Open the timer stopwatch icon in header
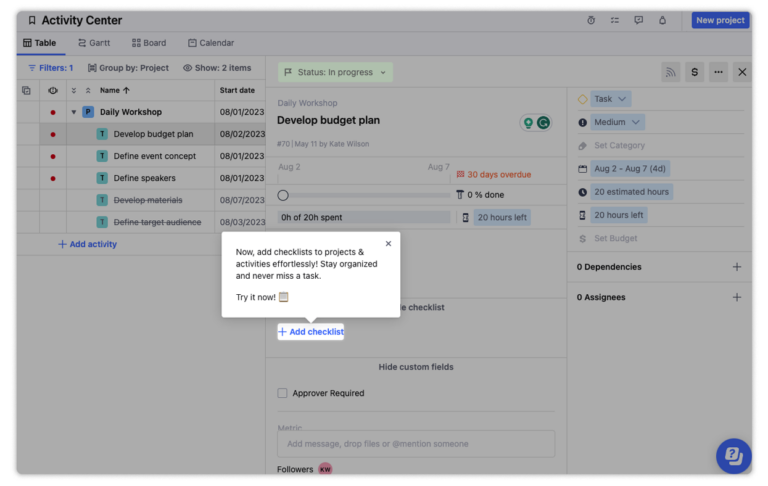The image size is (768, 486). 591,20
